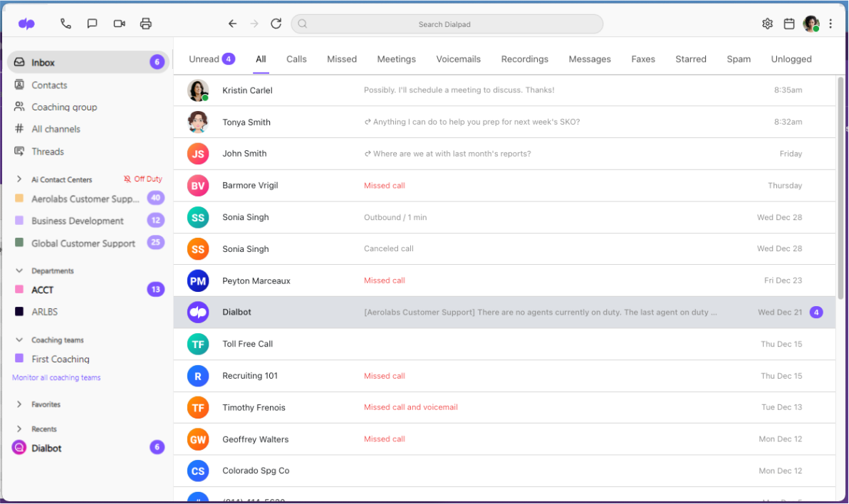Click the pink color swatch beside ACCT

[20, 290]
